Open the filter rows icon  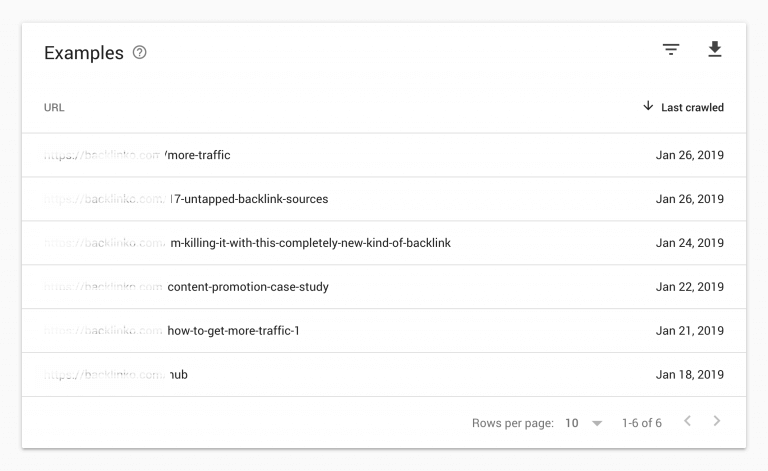click(x=671, y=49)
